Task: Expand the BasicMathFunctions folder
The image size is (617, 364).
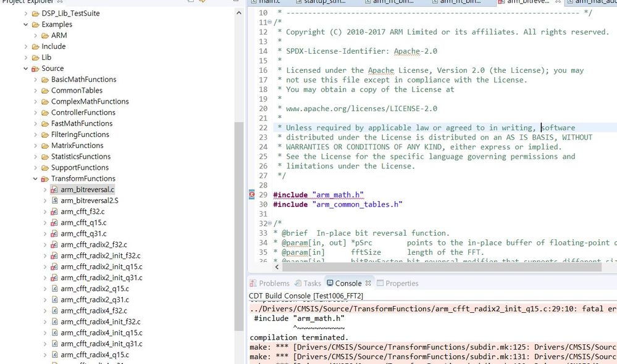Action: pos(35,80)
